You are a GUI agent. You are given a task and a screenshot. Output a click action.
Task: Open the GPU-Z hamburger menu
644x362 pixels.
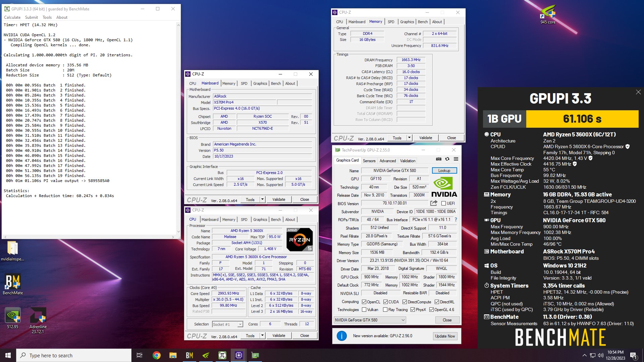pos(456,159)
